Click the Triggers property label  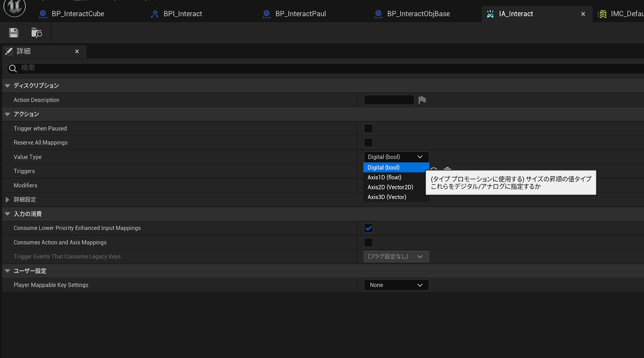(24, 171)
